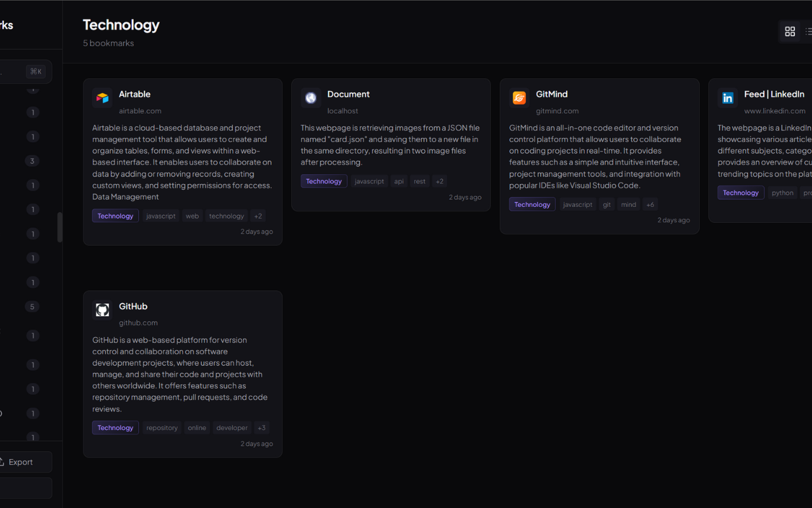Image resolution: width=812 pixels, height=508 pixels.
Task: Click the LinkedIn icon on the Feed card
Action: (x=728, y=98)
